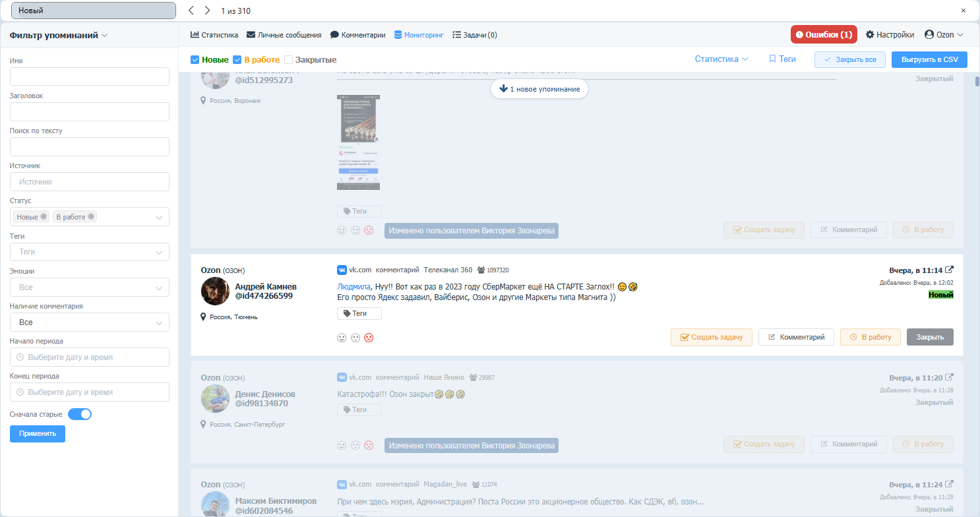Open Личные сообщения tab
The height and width of the screenshot is (517, 980).
click(284, 35)
